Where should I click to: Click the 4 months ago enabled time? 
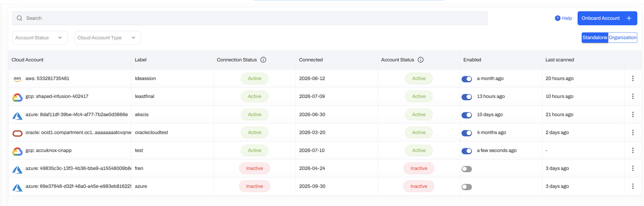coord(491,133)
